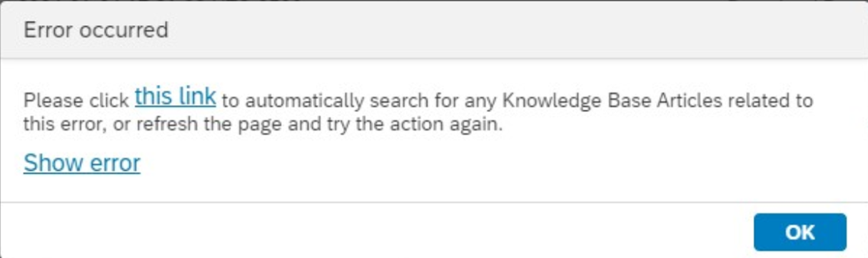Dismiss the error dialog with OK
Screen dimensions: 868x258
[800, 232]
